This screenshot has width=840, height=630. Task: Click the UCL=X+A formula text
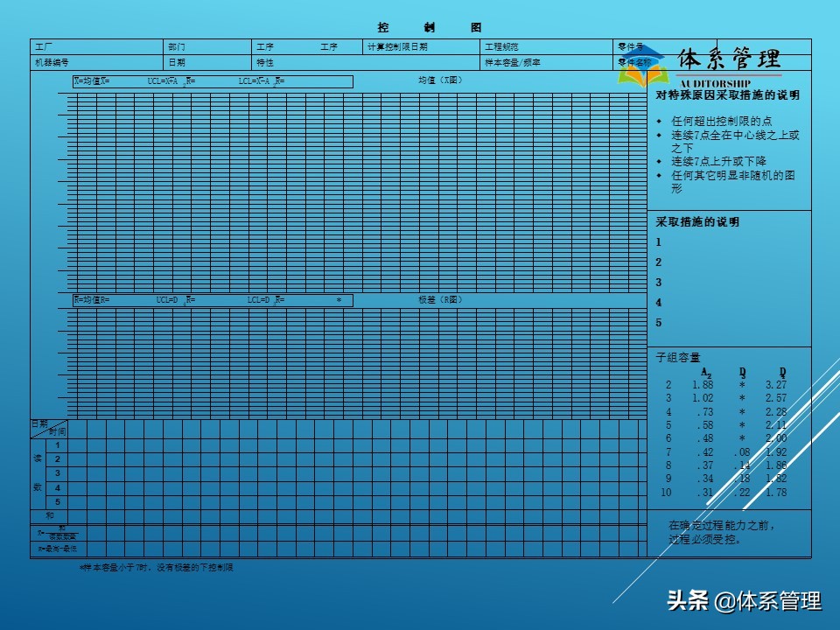point(171,81)
